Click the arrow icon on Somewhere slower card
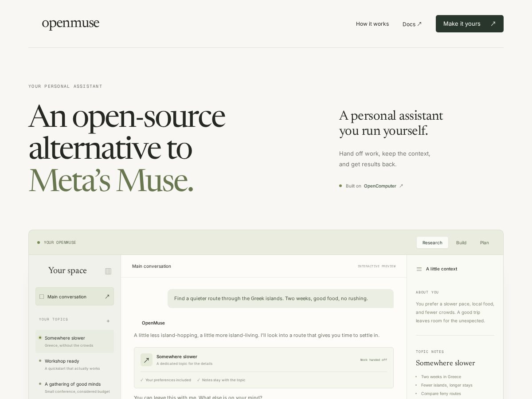This screenshot has width=532, height=399. click(x=146, y=360)
